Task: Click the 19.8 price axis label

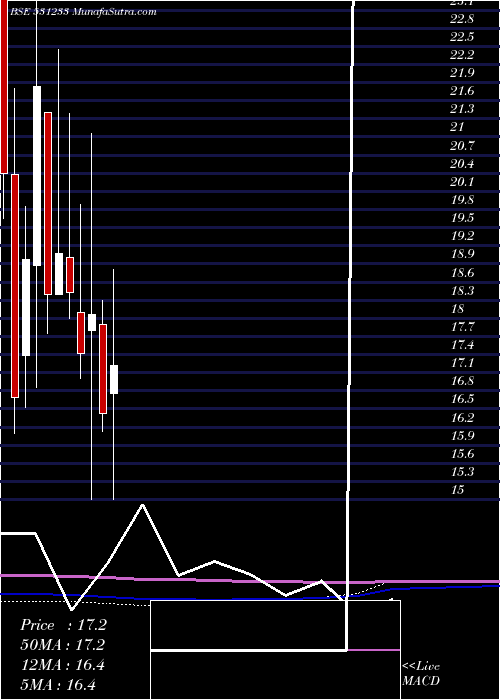Action: (x=462, y=200)
